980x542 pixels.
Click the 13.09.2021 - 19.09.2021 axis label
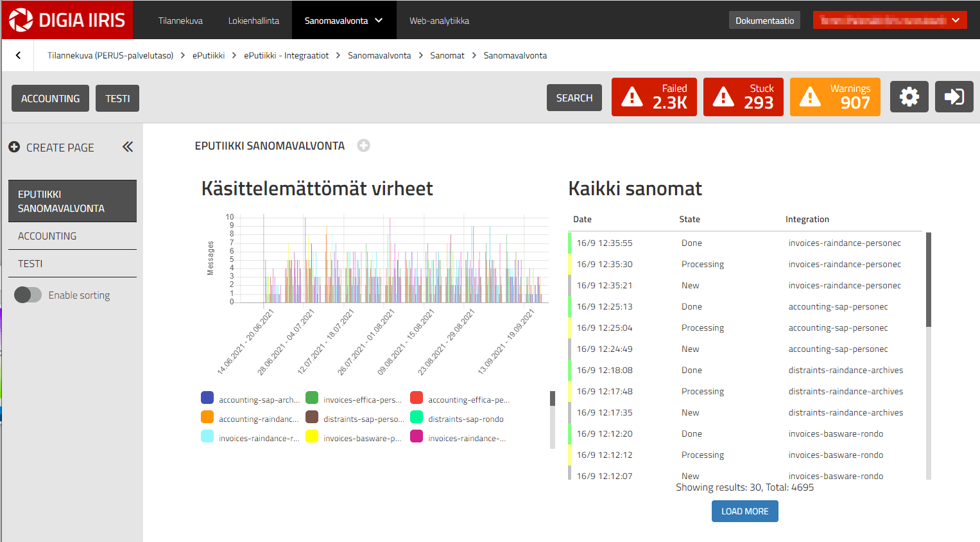(506, 342)
